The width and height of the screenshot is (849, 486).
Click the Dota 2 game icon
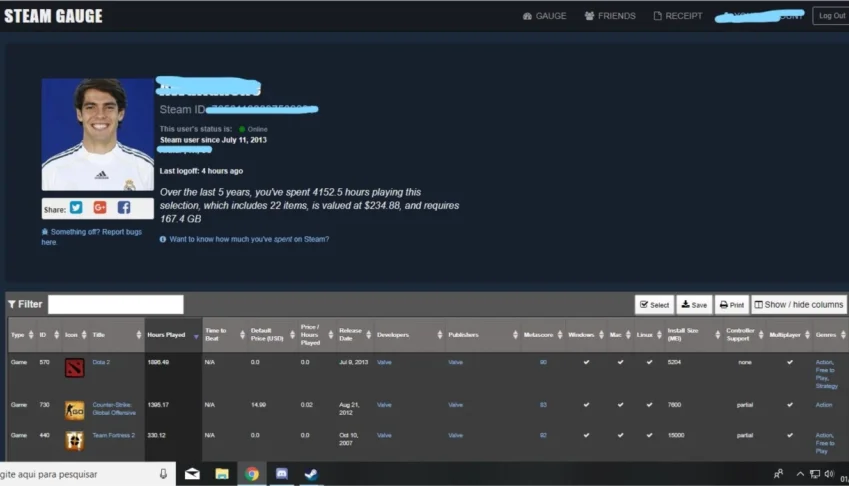click(75, 367)
